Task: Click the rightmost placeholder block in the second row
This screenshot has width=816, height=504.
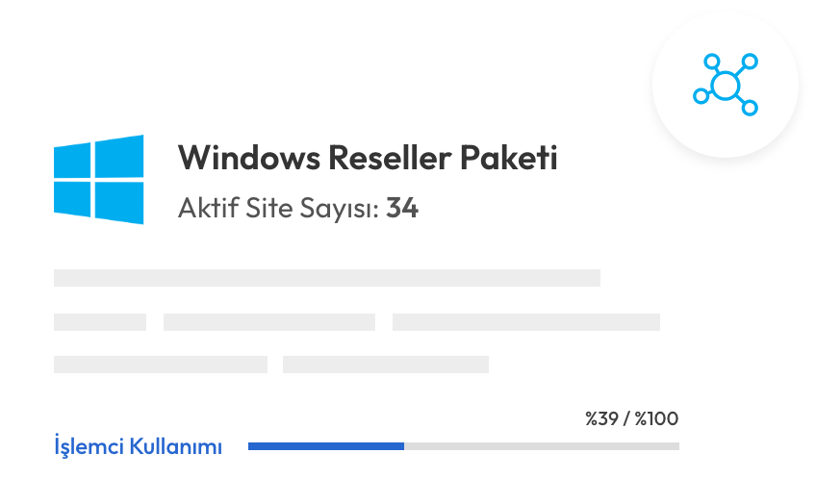Action: (526, 322)
